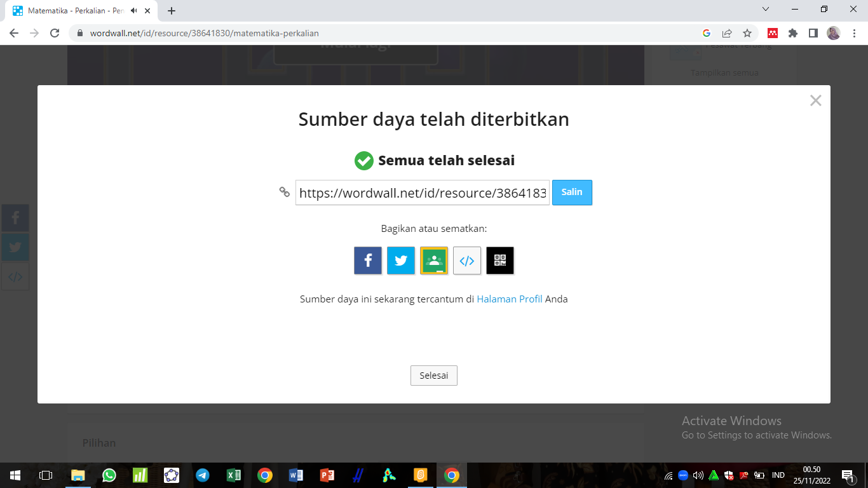Open File Explorer from the taskbar
Image resolution: width=868 pixels, height=488 pixels.
78,475
